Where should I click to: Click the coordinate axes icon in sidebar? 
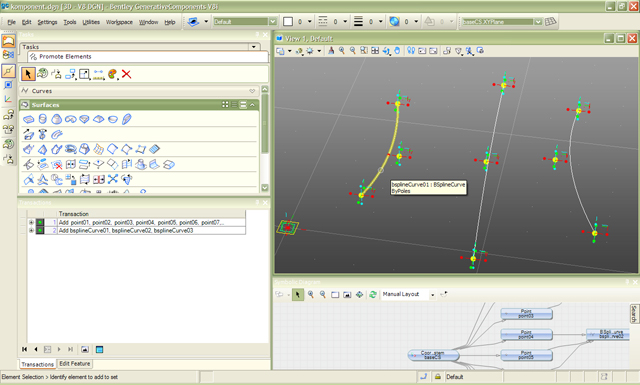[8, 99]
